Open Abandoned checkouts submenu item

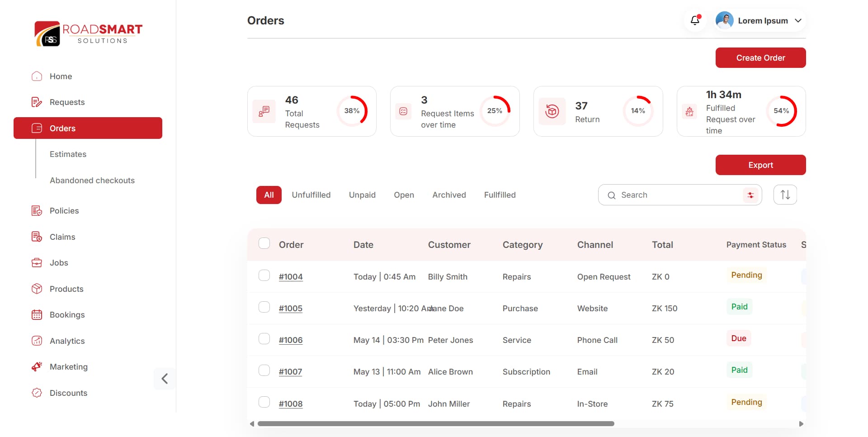click(x=92, y=180)
